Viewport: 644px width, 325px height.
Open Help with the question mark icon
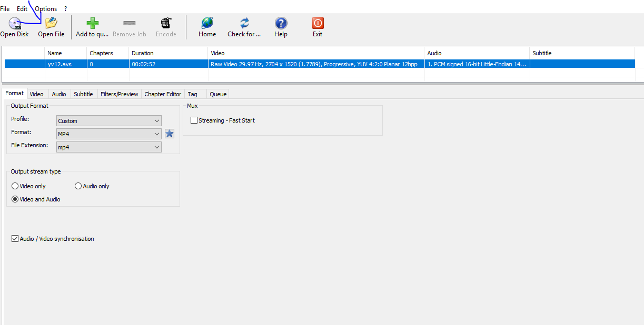coord(281,23)
